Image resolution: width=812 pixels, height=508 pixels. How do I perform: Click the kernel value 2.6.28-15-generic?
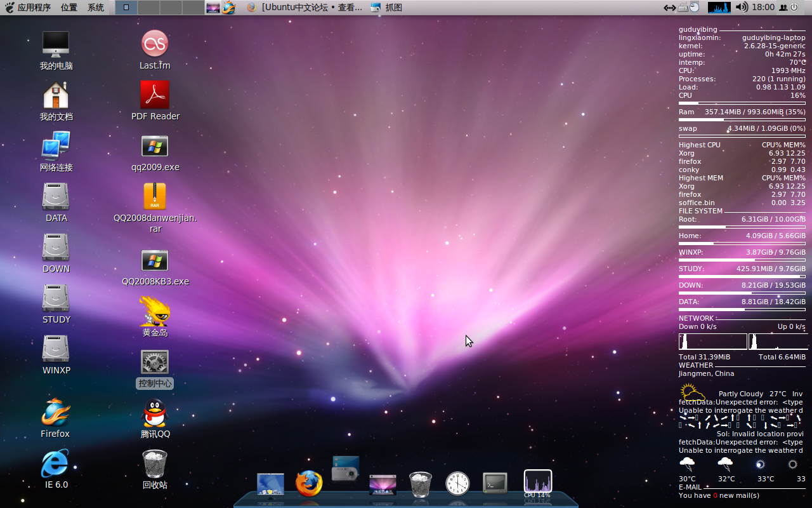coord(775,46)
